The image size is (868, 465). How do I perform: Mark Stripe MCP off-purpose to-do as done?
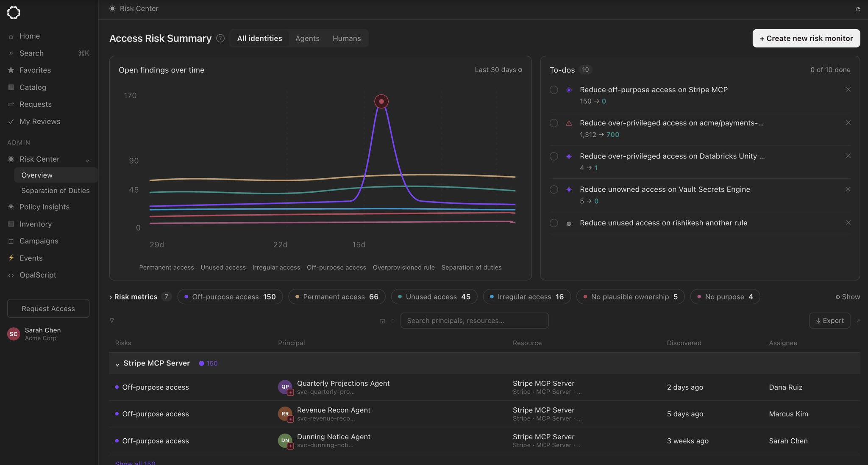click(x=554, y=90)
